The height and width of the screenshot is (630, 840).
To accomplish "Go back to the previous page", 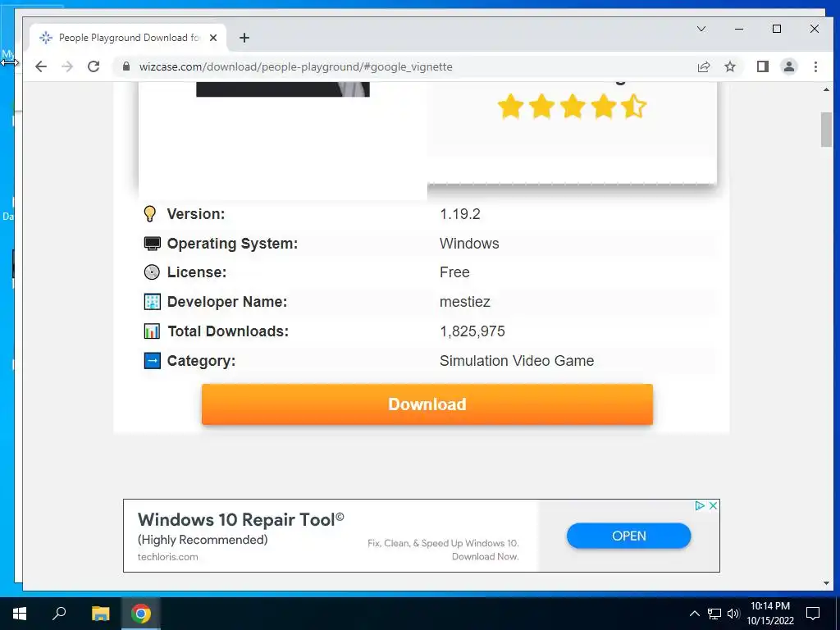I will (x=41, y=66).
